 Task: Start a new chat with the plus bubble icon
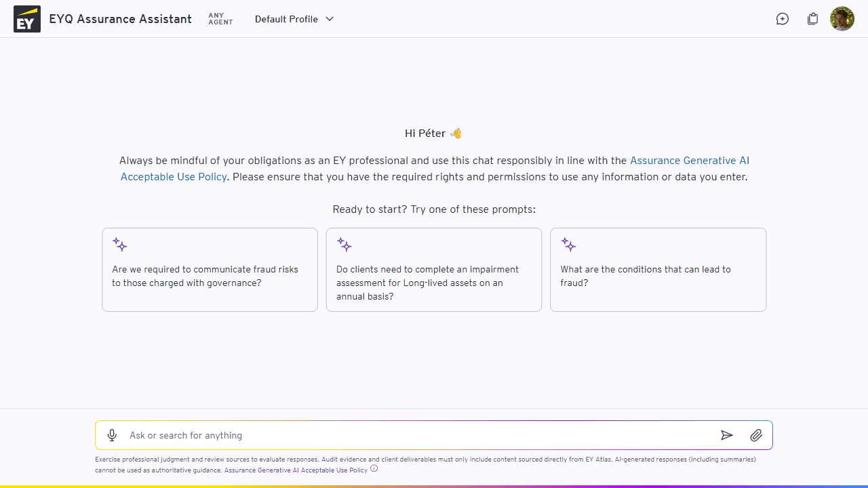point(783,19)
